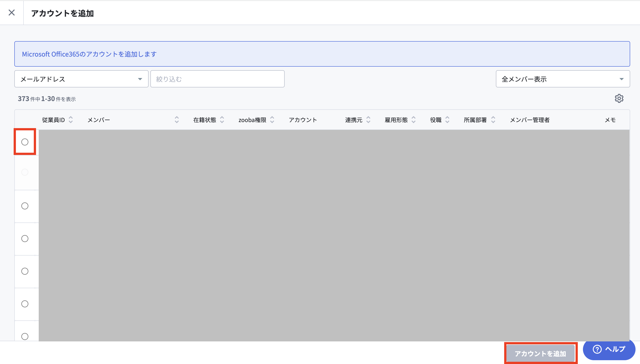Sort by 従業員ID column arrows

71,120
